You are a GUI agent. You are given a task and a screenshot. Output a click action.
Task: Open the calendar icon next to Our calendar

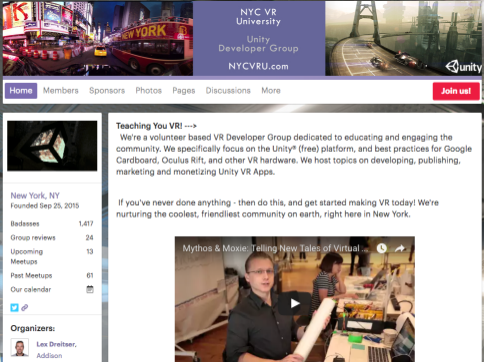pyautogui.click(x=90, y=289)
